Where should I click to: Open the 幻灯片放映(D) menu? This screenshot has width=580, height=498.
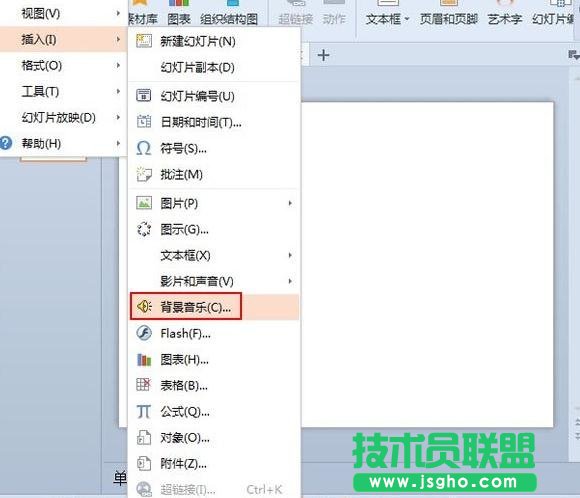[63, 118]
